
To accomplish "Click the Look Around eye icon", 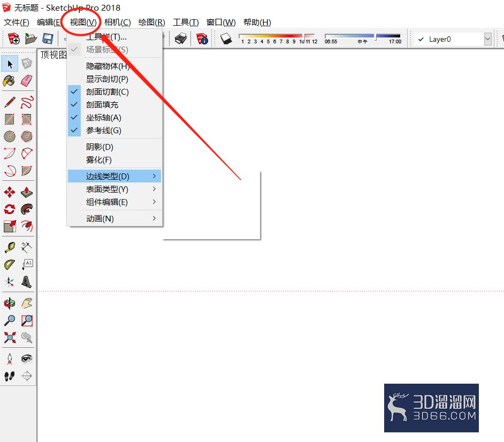I will coord(27,359).
